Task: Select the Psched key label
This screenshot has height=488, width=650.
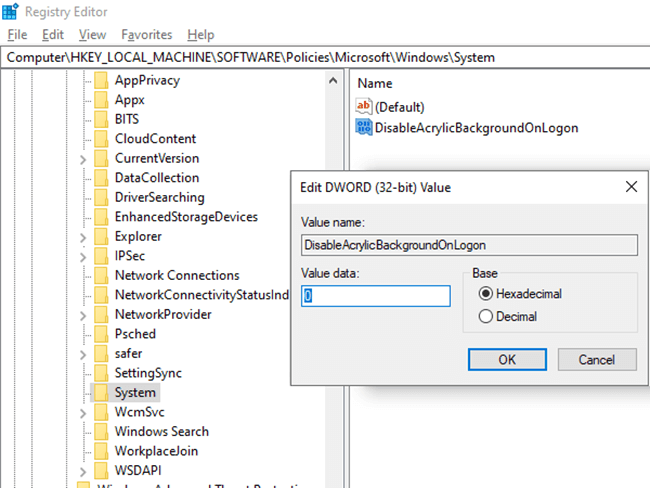Action: coord(135,334)
